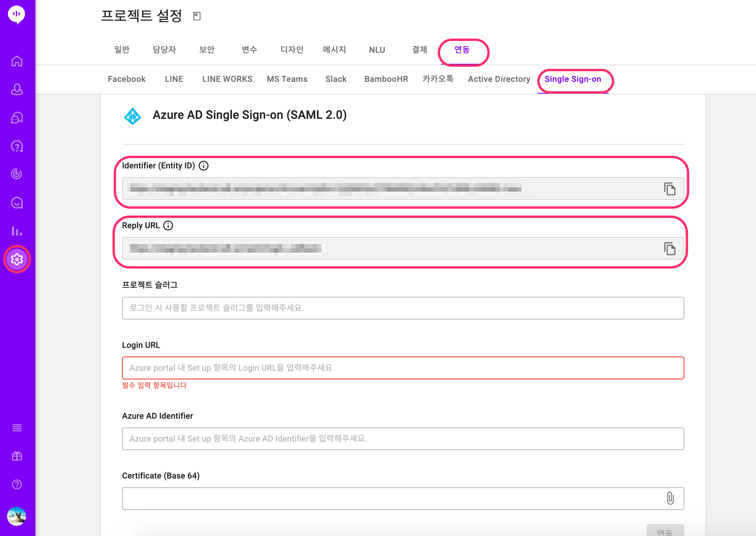Copy the Reply URL value
756x536 pixels.
point(670,249)
